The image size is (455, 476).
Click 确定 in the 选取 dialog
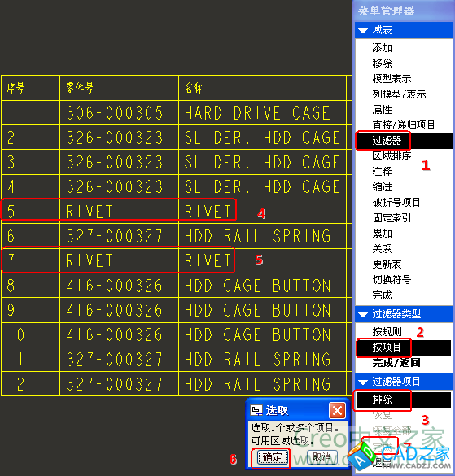(x=272, y=457)
